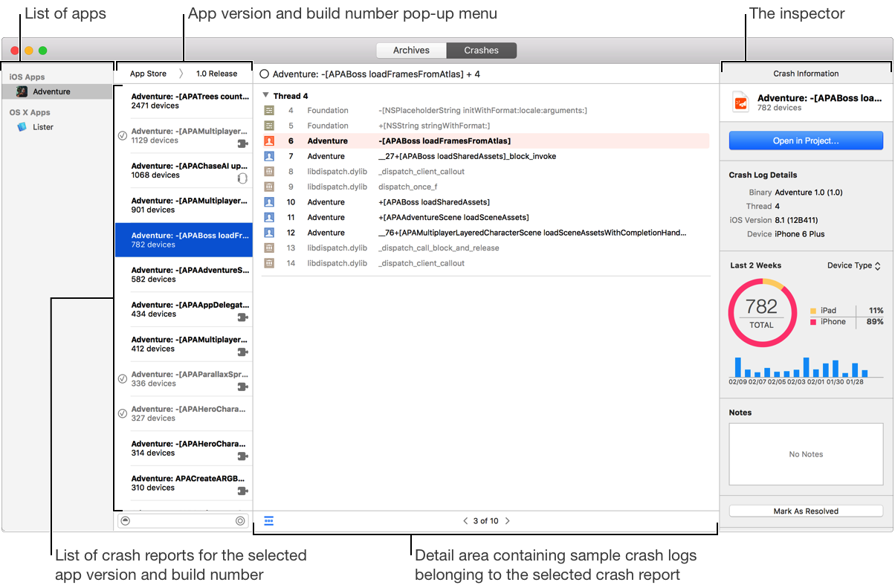
Task: Select the APAAdventureS crash with 582 devices
Action: click(x=184, y=275)
